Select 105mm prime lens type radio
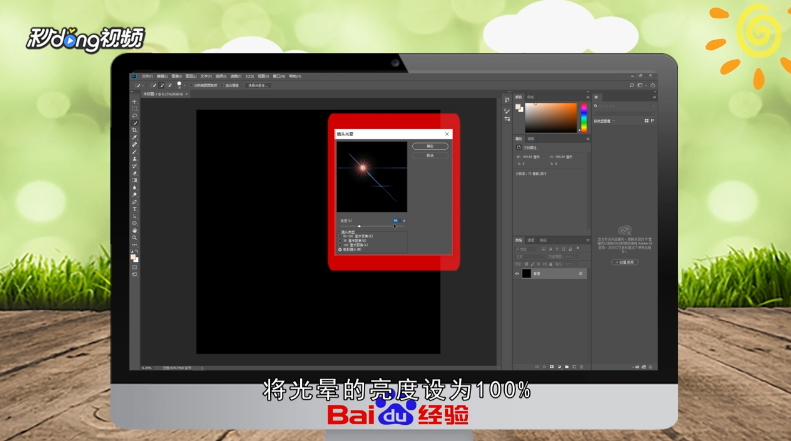This screenshot has height=441, width=791. point(340,245)
